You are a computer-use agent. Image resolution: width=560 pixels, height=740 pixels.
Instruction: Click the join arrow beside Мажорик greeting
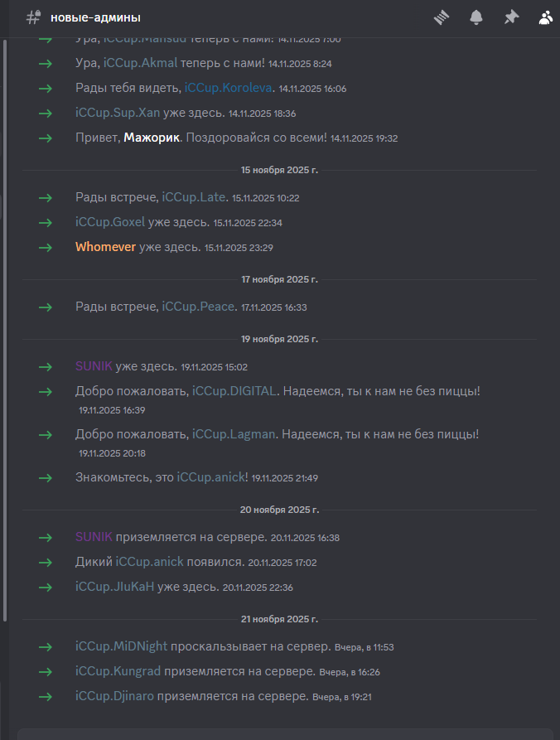pos(46,138)
